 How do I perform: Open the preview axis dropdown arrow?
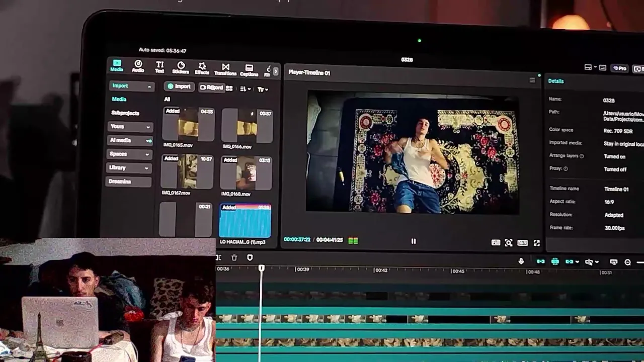click(597, 262)
